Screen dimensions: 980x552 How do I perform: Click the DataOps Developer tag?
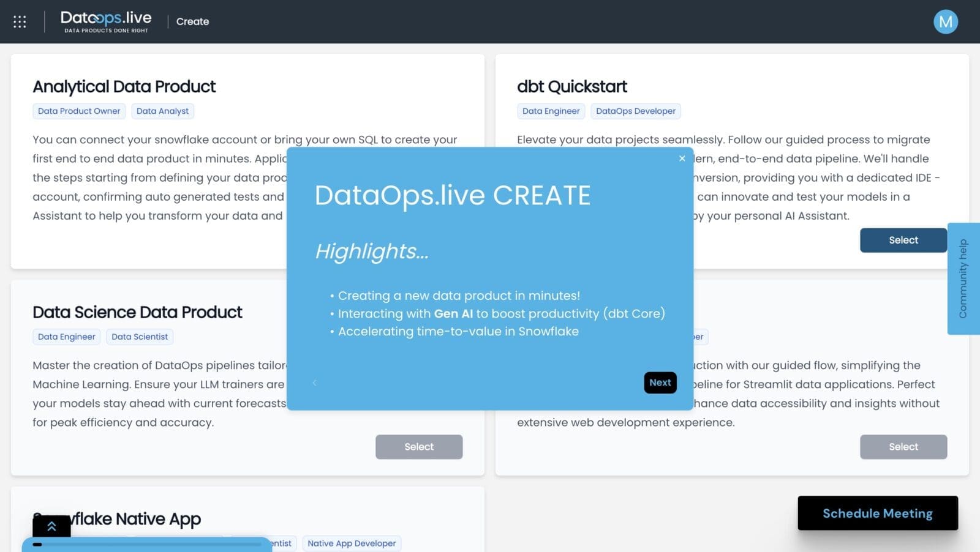click(635, 111)
